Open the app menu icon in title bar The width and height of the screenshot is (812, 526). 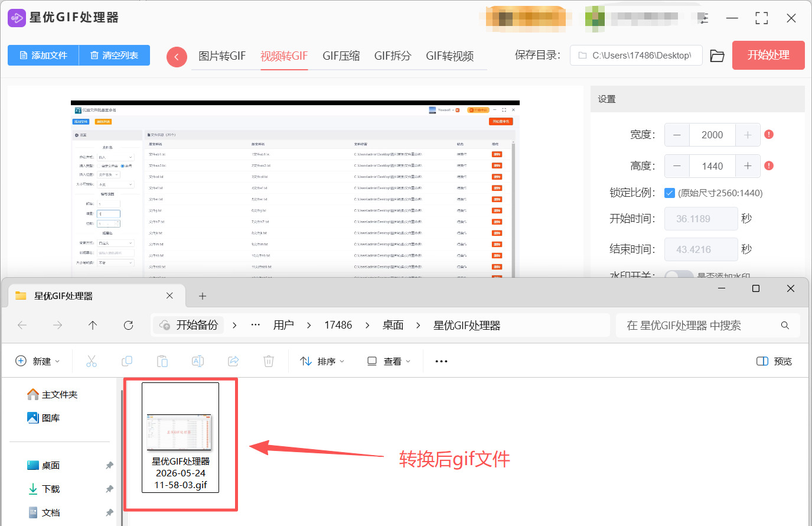coord(703,18)
